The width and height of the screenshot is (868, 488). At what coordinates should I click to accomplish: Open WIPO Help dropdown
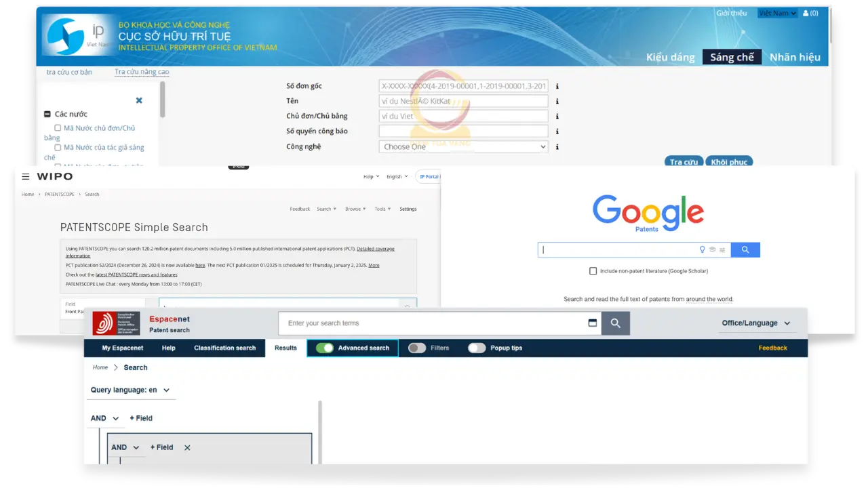371,176
